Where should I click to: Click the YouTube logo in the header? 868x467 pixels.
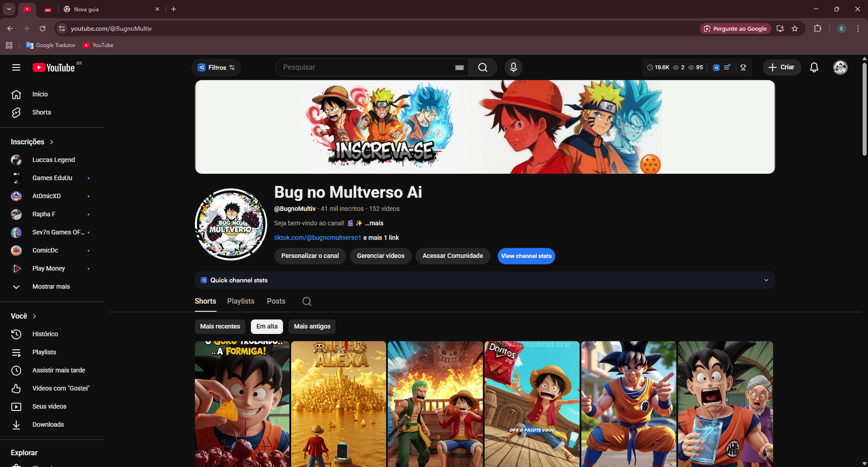pos(54,67)
